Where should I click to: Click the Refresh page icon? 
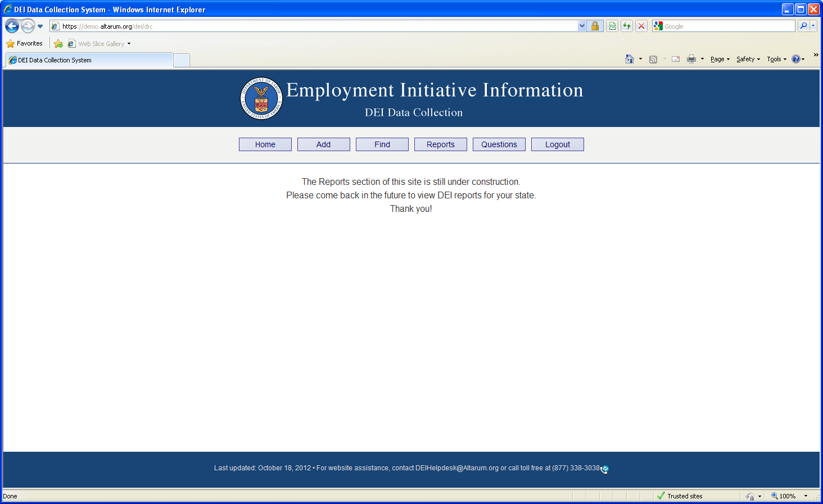[627, 26]
